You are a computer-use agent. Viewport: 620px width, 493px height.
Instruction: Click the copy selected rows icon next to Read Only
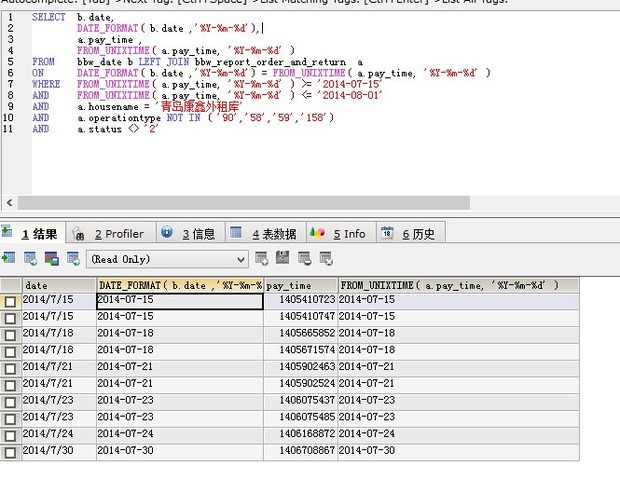coord(52,259)
